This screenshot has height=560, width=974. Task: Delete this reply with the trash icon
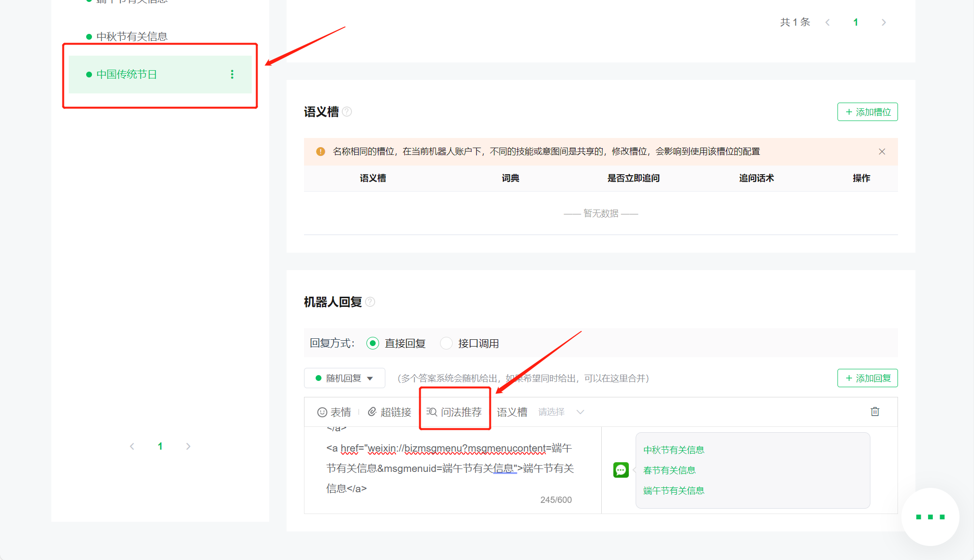click(x=875, y=411)
